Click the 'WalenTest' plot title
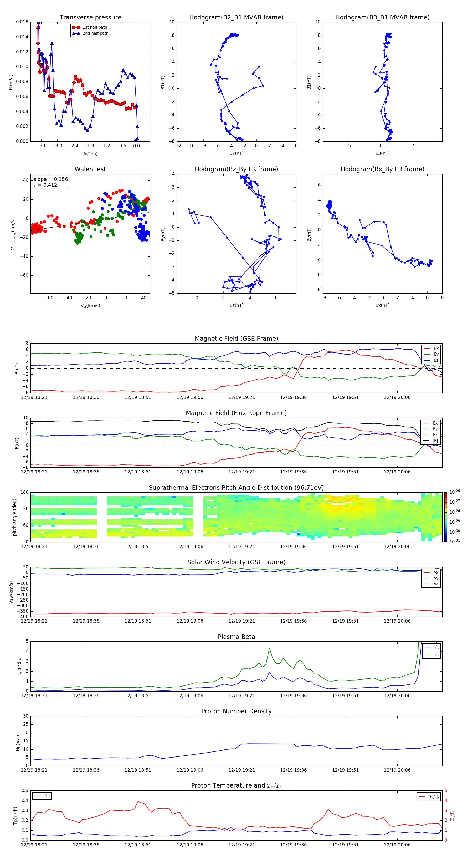473x868 pixels. [x=90, y=169]
